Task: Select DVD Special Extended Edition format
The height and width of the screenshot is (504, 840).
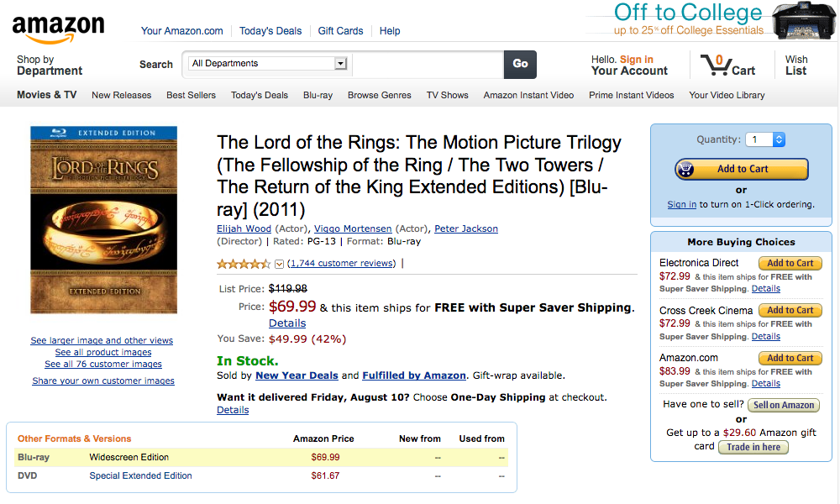Action: point(140,476)
